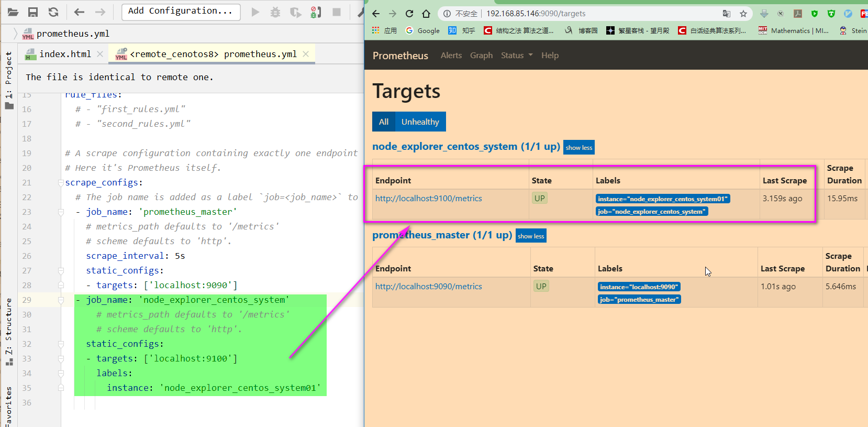Click line number 29 in the editor gutter
868x427 pixels.
click(27, 300)
